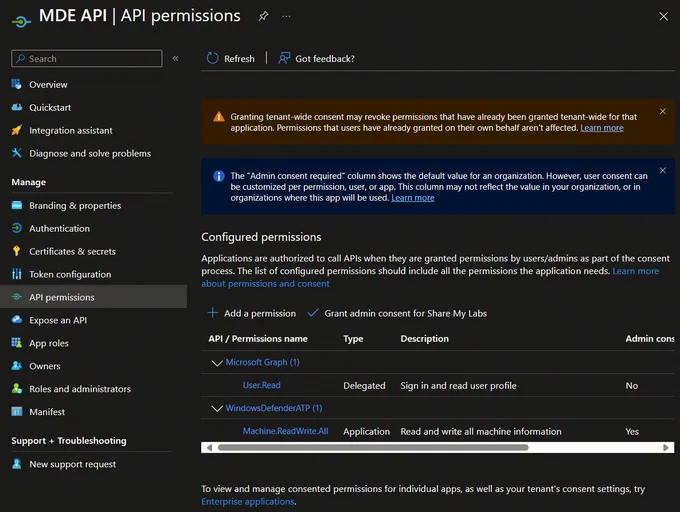680x512 pixels.
Task: Click Grant admin consent for Share My Labs
Action: (x=405, y=313)
